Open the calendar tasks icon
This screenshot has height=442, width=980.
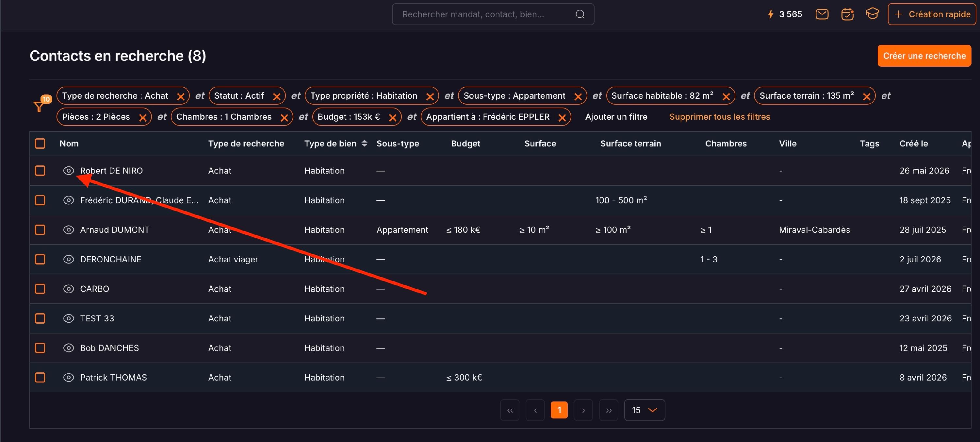click(x=847, y=14)
